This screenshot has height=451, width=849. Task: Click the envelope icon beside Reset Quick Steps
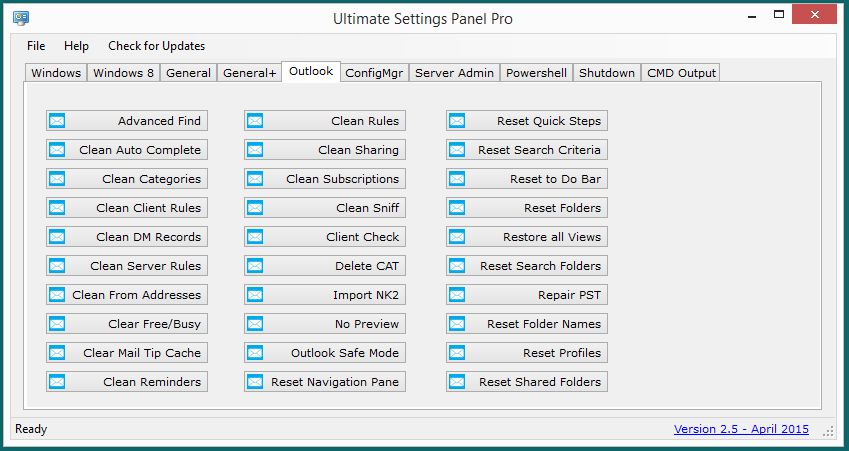457,121
